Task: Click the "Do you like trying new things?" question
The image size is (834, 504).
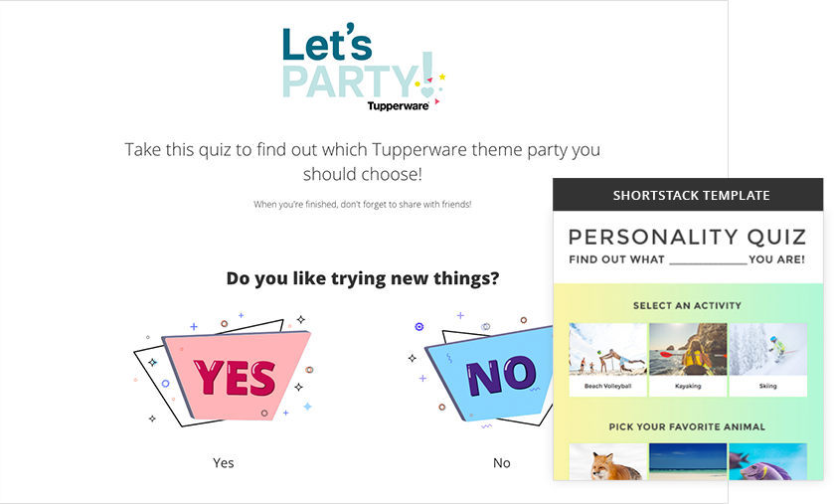Action: coord(363,278)
